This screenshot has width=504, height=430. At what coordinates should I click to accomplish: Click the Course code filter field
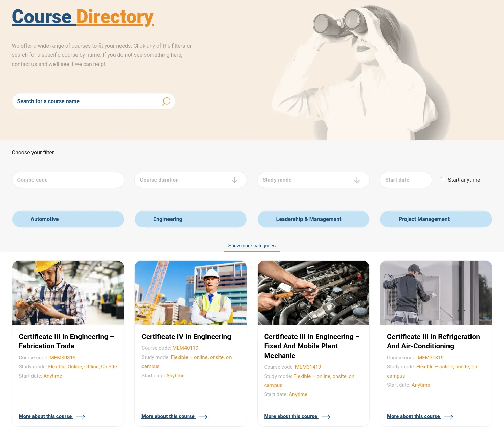68,180
